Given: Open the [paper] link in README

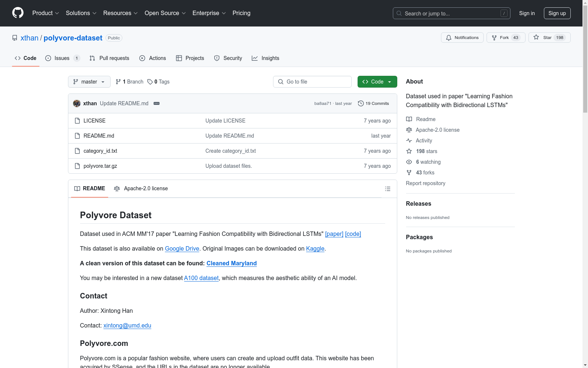Looking at the screenshot, I should (334, 234).
